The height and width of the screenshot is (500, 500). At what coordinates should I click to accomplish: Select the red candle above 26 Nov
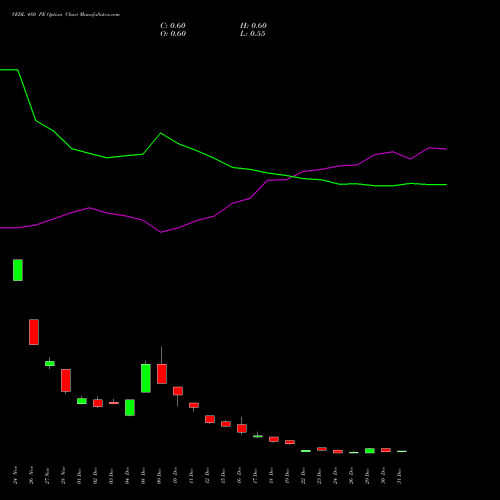pos(34,332)
